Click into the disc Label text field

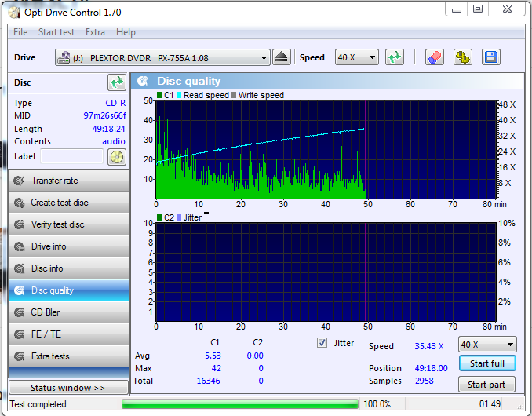71,156
